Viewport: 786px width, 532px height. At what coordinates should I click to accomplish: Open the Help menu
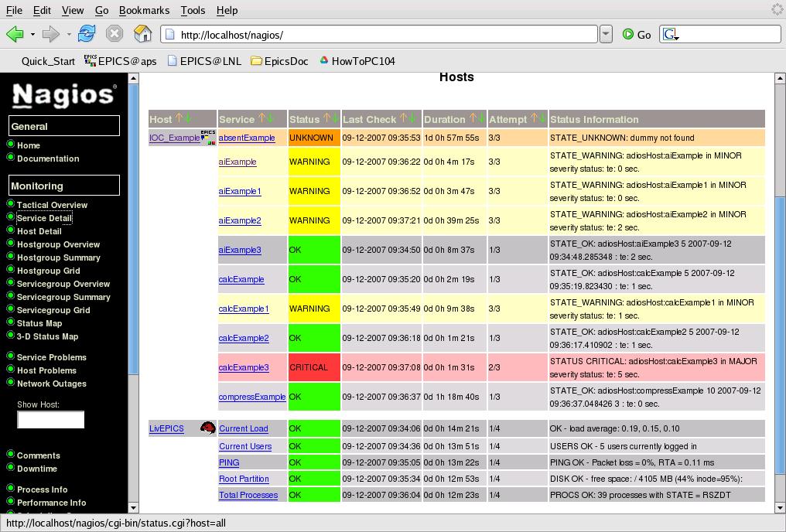[227, 10]
